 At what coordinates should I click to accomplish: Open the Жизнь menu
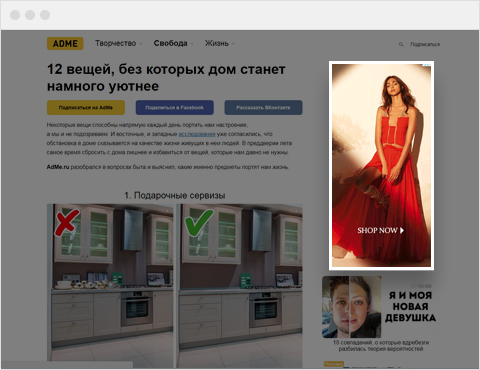pos(217,43)
